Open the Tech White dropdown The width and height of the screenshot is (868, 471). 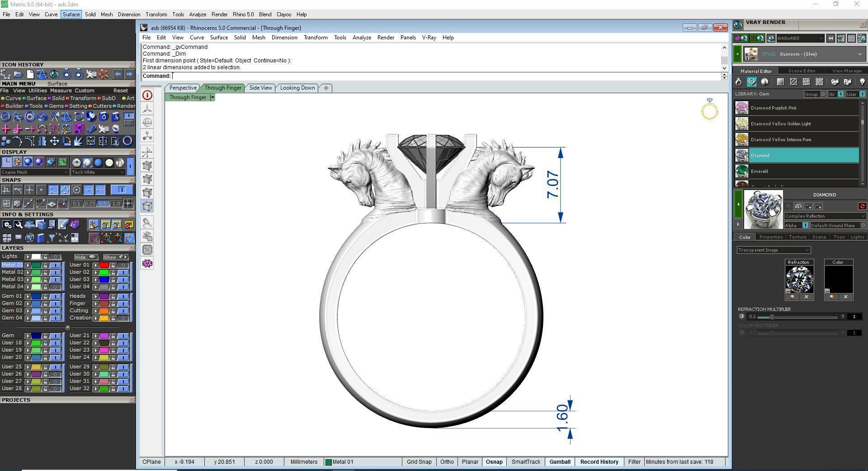pyautogui.click(x=98, y=172)
